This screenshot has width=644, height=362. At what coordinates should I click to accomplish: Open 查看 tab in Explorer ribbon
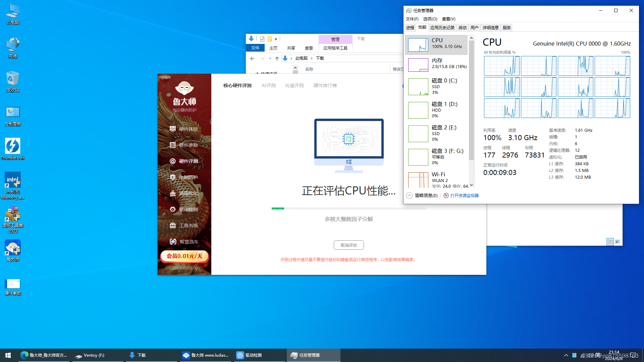pyautogui.click(x=309, y=48)
